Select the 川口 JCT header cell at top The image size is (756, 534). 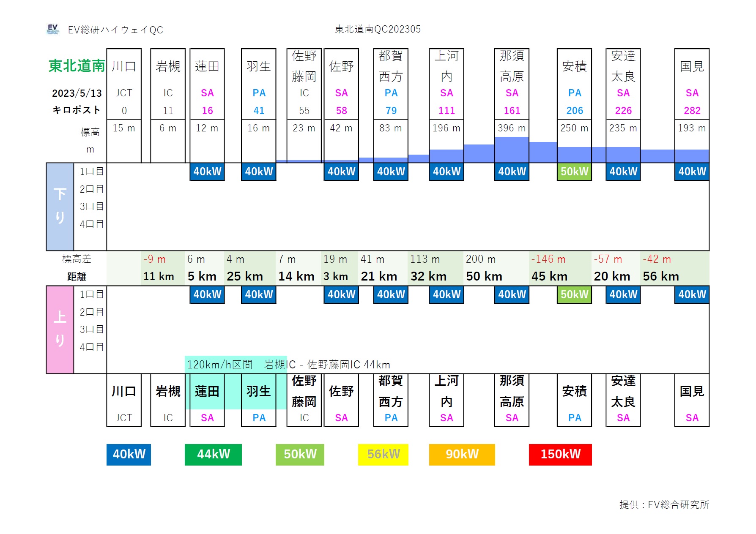(124, 84)
